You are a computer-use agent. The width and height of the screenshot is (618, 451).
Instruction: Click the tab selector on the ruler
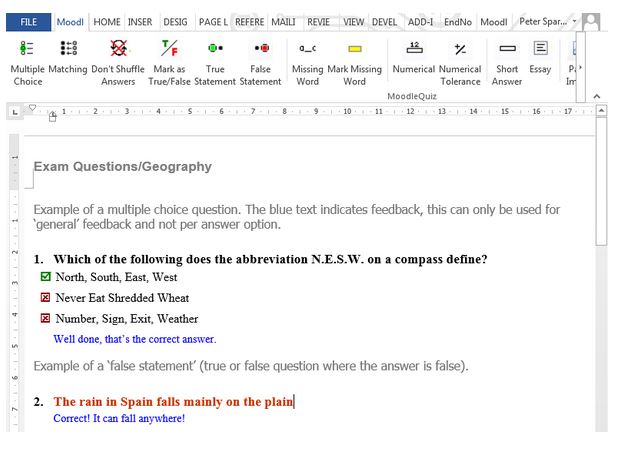(x=15, y=112)
